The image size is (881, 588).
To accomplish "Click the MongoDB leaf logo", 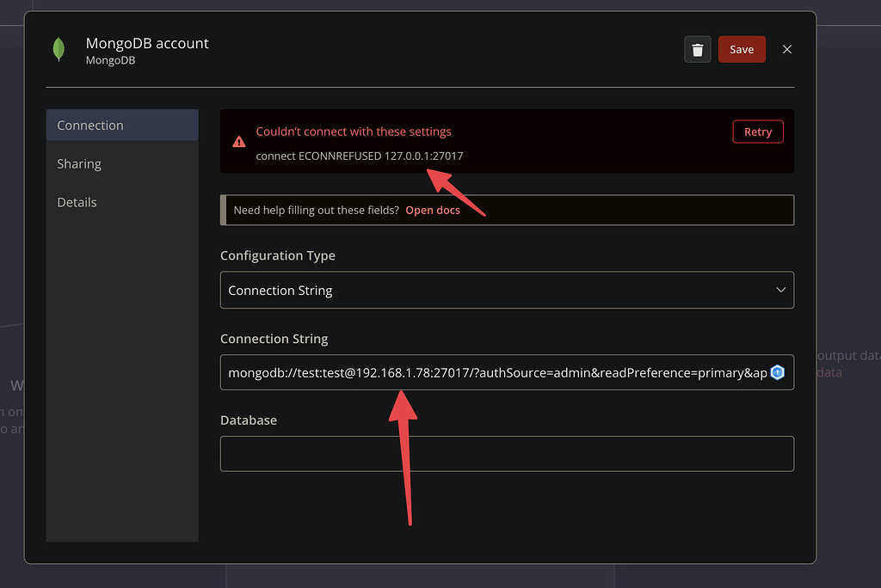I will pyautogui.click(x=59, y=50).
